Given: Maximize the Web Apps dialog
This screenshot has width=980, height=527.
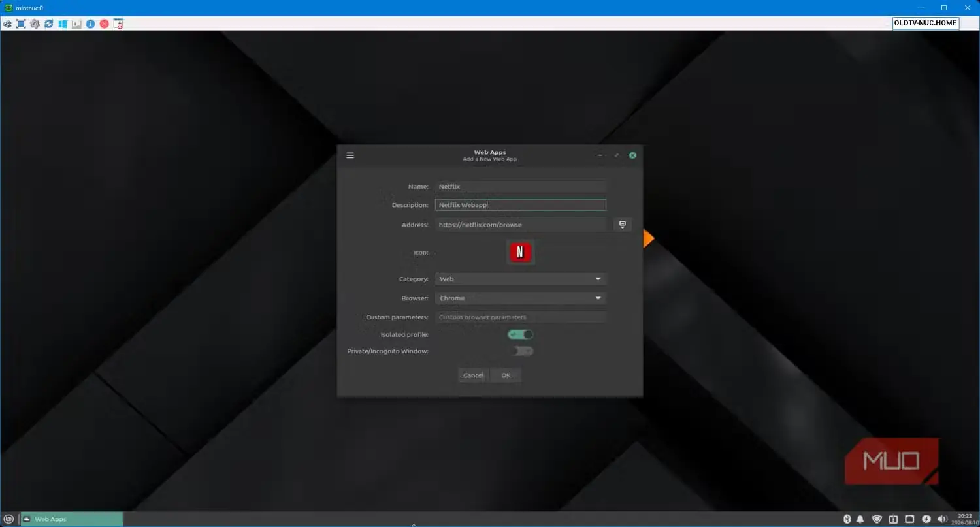Looking at the screenshot, I should 616,155.
